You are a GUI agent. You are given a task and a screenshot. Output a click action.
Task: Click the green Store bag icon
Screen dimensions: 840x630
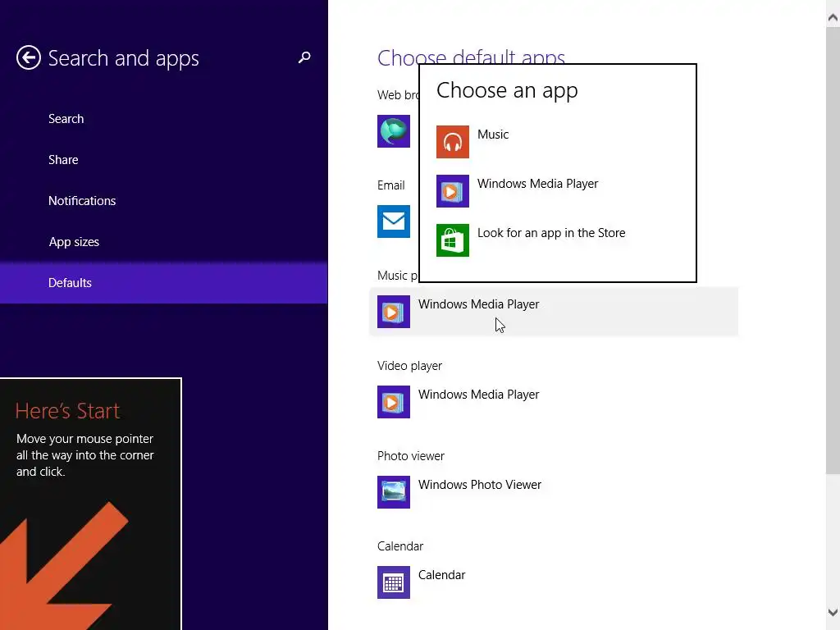(452, 240)
